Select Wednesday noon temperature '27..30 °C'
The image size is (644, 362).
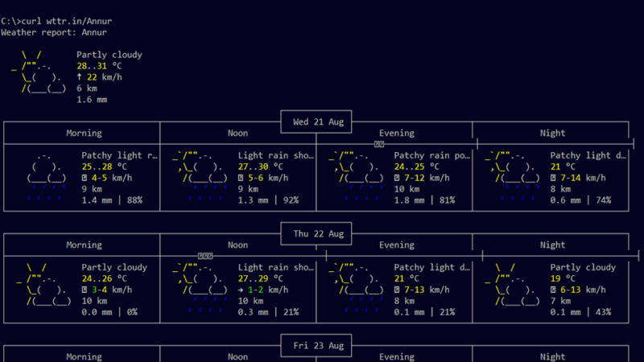pos(260,167)
